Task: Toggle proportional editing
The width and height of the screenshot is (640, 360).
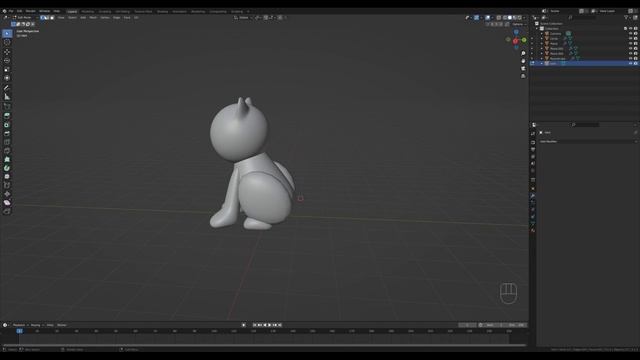Action: click(280, 18)
